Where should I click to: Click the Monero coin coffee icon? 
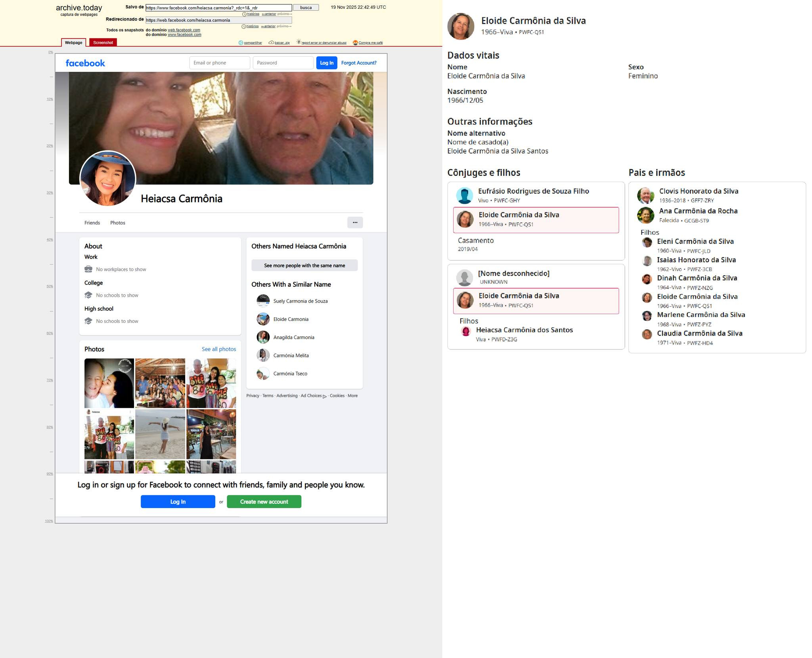coord(355,43)
